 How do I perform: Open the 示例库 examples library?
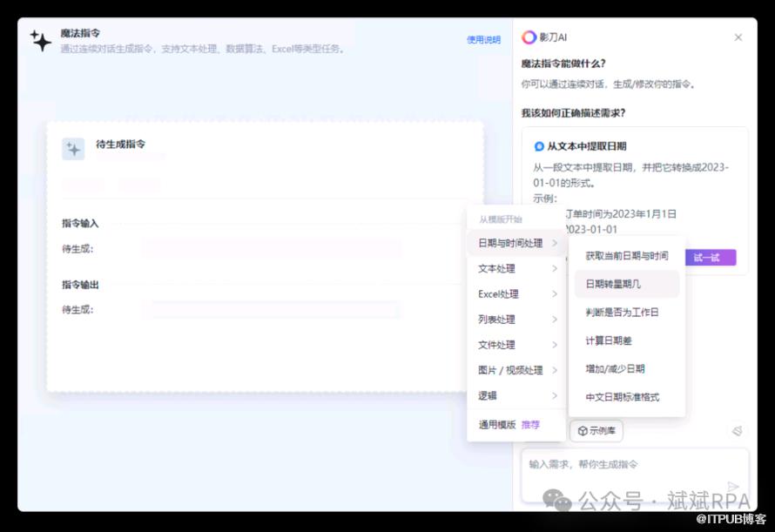click(596, 431)
